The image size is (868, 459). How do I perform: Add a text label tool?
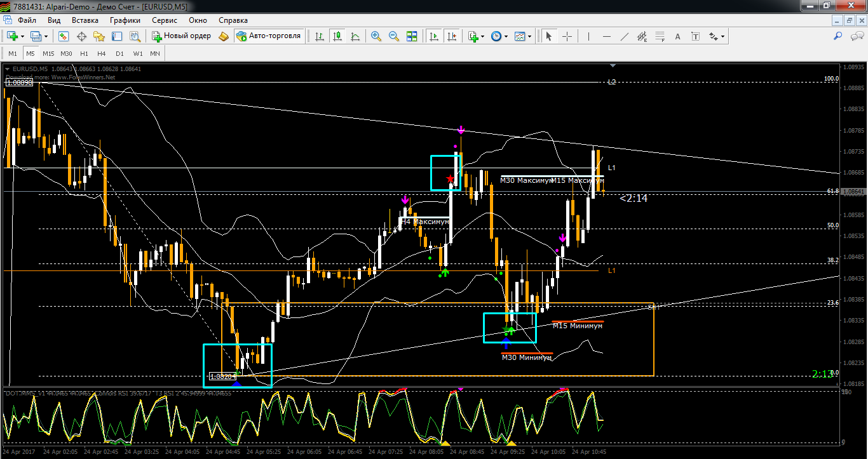[678, 36]
